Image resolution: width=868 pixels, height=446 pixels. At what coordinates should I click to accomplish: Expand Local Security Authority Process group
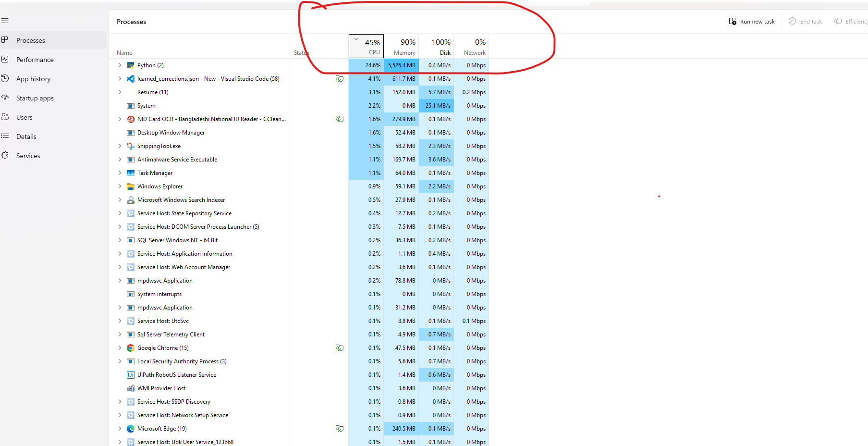coord(120,361)
